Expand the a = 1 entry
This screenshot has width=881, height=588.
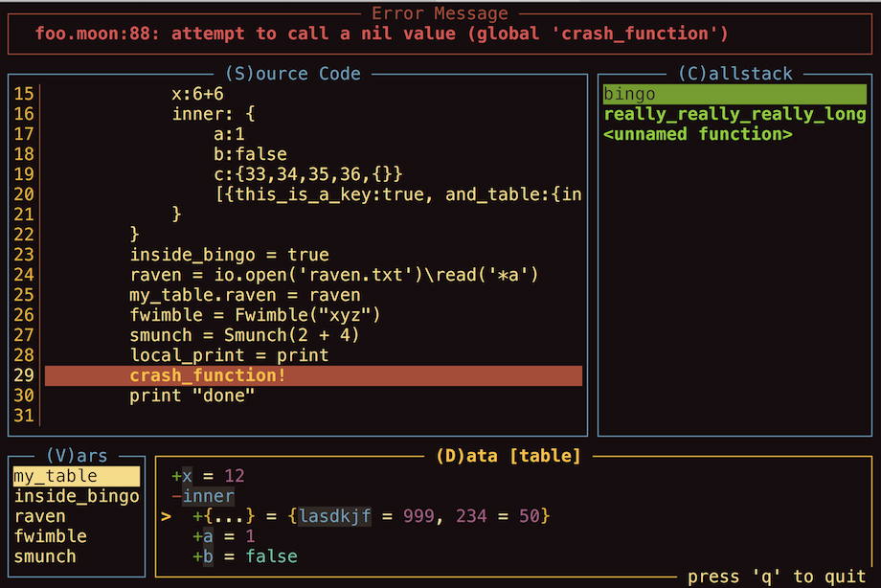pyautogui.click(x=197, y=536)
